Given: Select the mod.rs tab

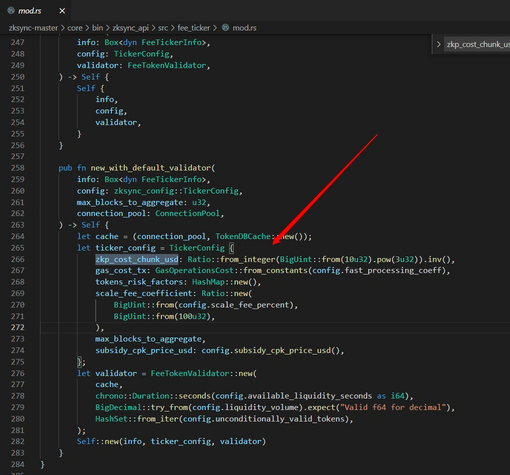Looking at the screenshot, I should [36, 11].
